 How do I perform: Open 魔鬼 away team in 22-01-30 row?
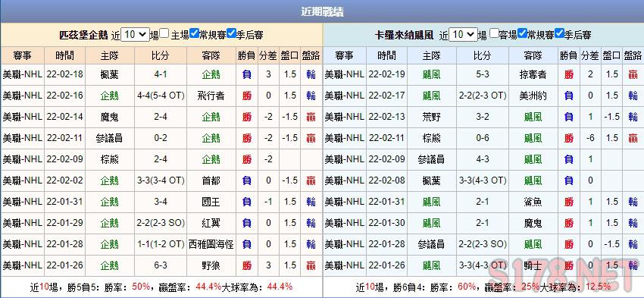point(533,223)
